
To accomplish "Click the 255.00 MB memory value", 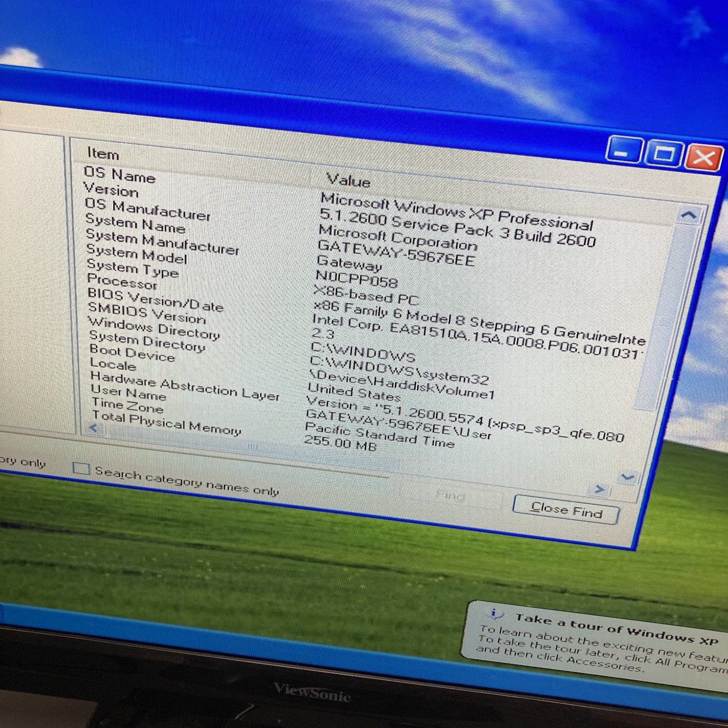I will pos(340,443).
